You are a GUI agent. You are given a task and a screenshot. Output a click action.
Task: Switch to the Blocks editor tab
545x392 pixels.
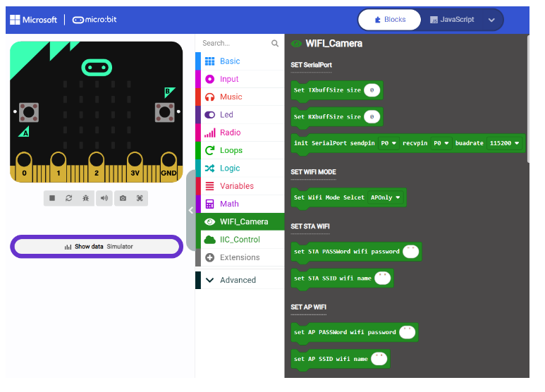pos(390,20)
